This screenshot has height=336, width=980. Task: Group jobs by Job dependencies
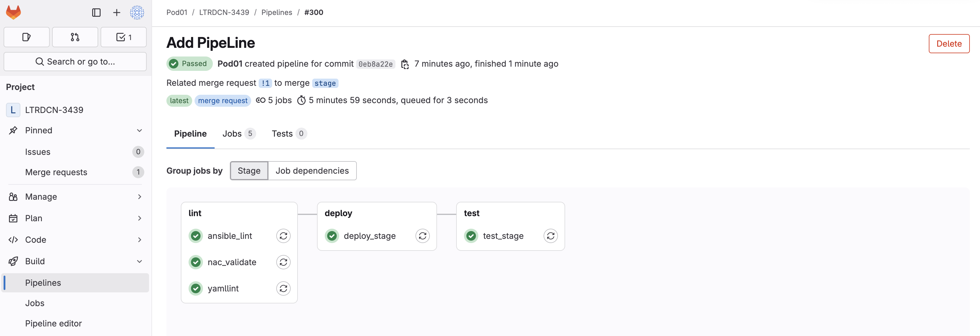click(312, 171)
